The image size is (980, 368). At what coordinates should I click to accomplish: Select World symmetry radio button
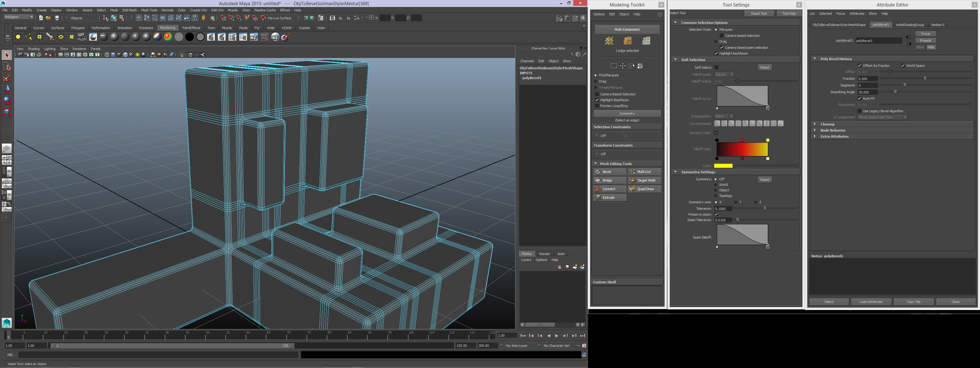click(x=716, y=185)
